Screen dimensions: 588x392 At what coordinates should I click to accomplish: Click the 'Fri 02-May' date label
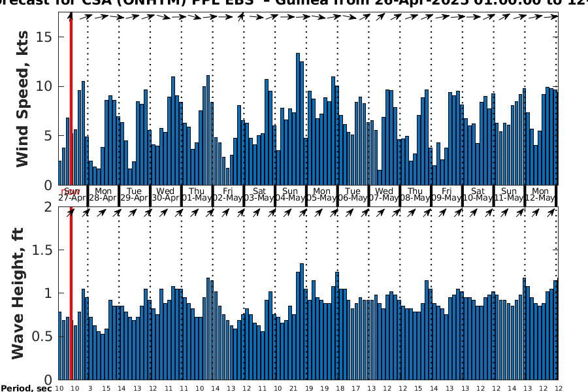(228, 195)
